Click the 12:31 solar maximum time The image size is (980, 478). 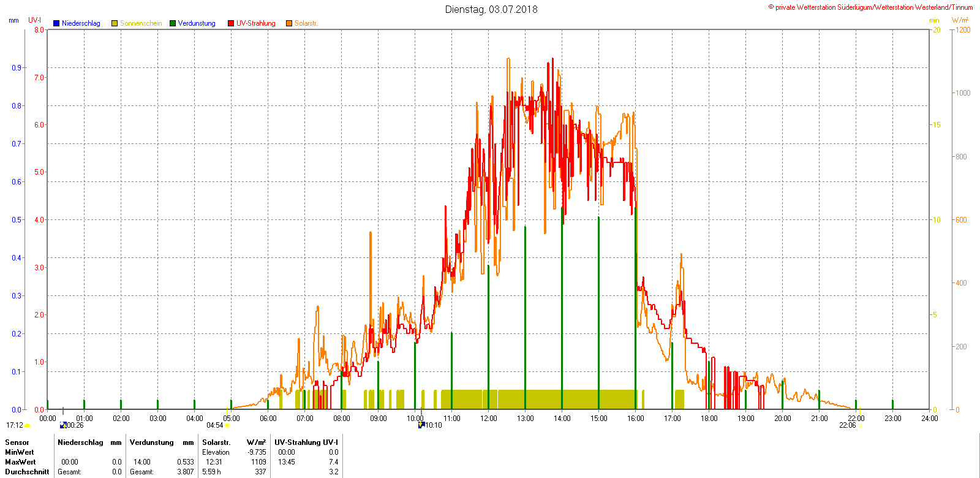tap(214, 462)
